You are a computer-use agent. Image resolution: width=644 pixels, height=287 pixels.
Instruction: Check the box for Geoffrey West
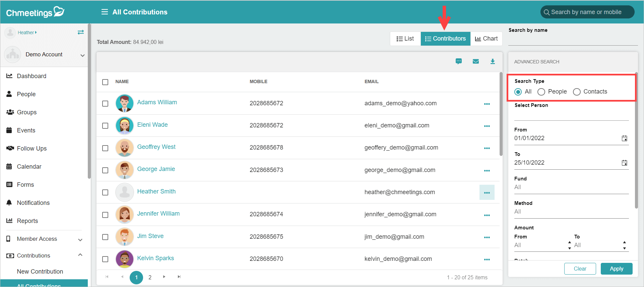(105, 148)
